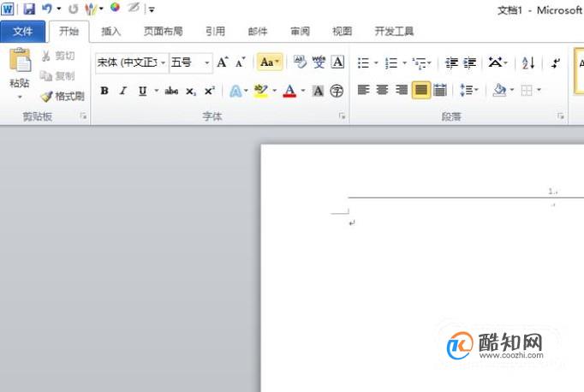This screenshot has height=392, width=584.
Task: Click the Sort A-Z icon
Action: 529,63
